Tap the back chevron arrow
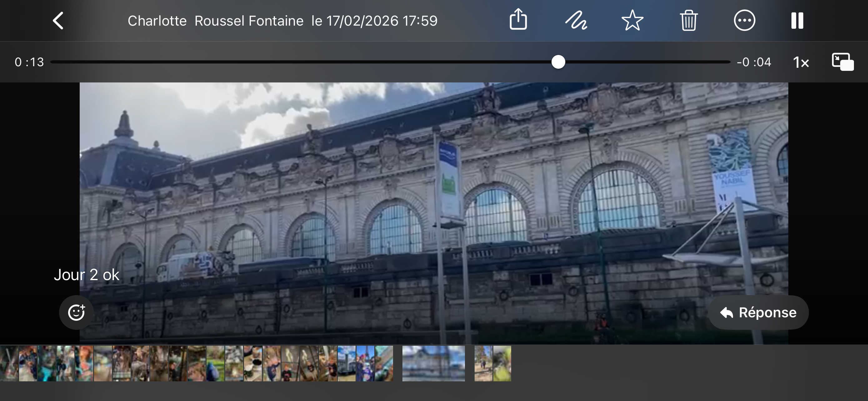868x401 pixels. coord(58,21)
